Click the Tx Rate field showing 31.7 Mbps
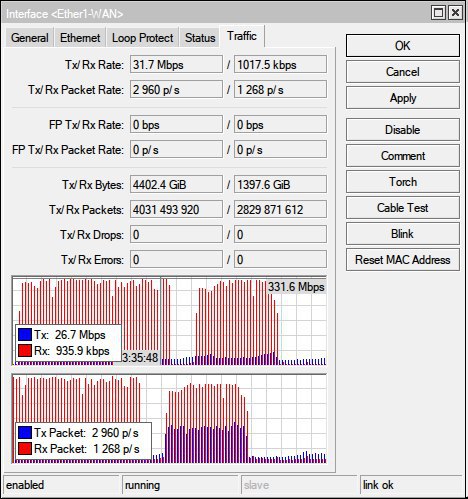 [176, 64]
